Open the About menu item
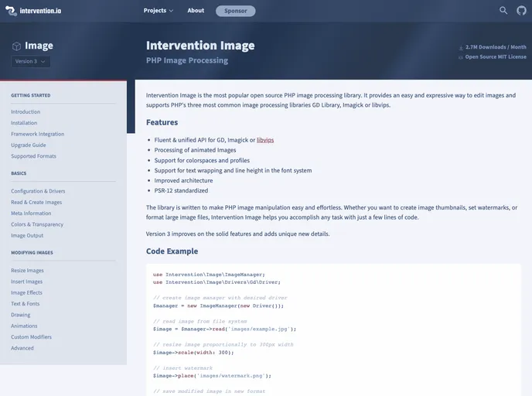This screenshot has width=532, height=396. (x=196, y=11)
